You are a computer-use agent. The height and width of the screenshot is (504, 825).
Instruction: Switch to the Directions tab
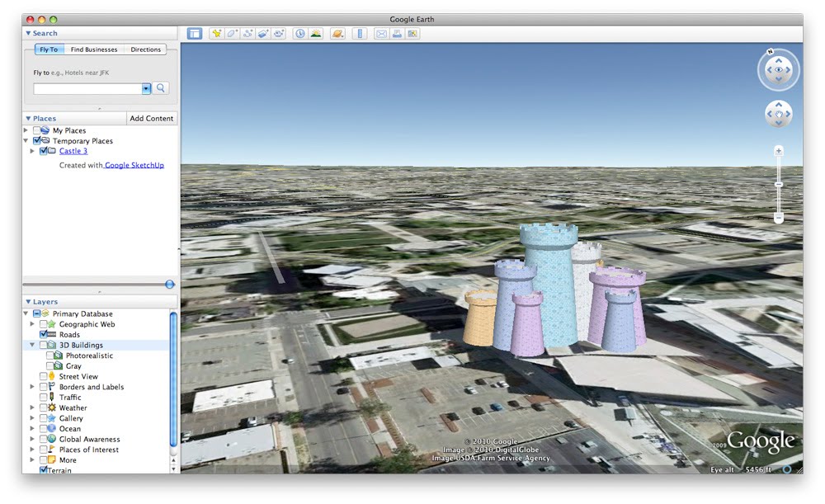click(x=146, y=49)
